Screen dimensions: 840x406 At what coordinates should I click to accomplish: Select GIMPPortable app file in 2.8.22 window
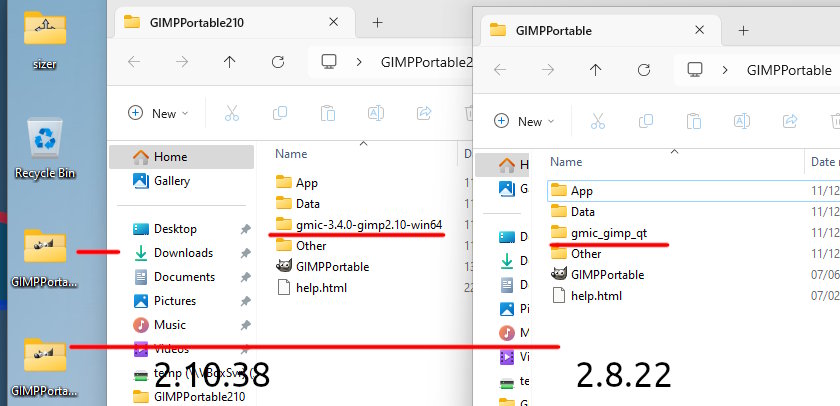click(x=597, y=275)
